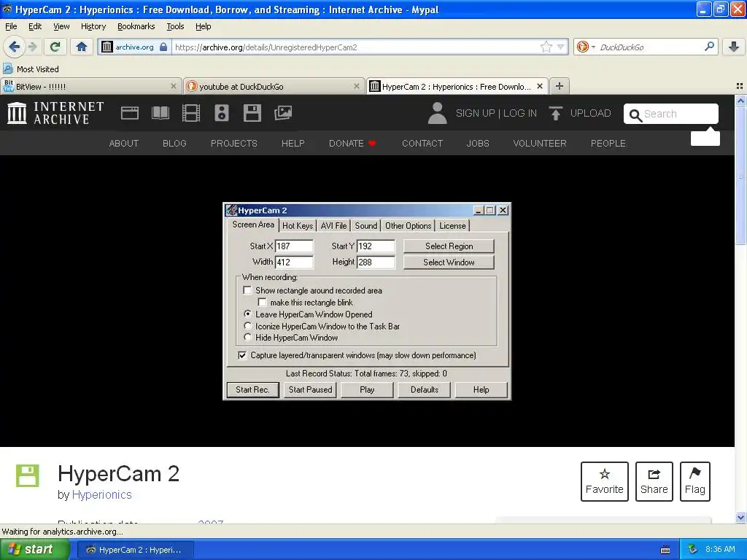The image size is (747, 560).
Task: Click the Start Paused button
Action: click(x=310, y=389)
